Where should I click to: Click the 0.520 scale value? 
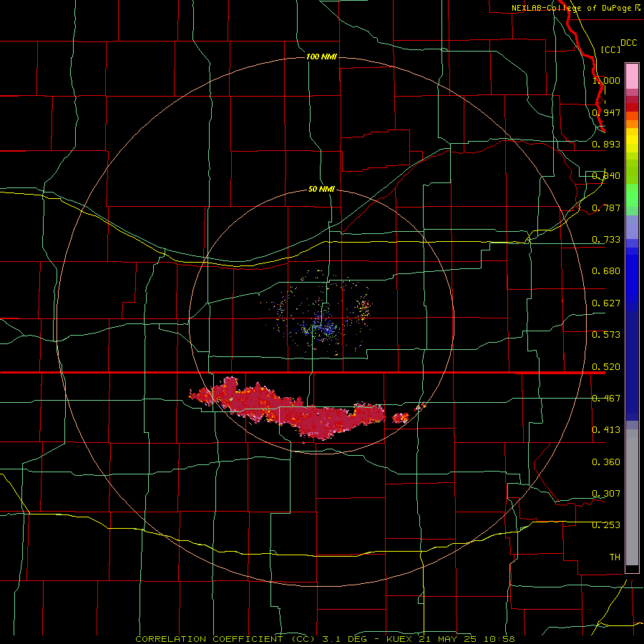[x=606, y=366]
